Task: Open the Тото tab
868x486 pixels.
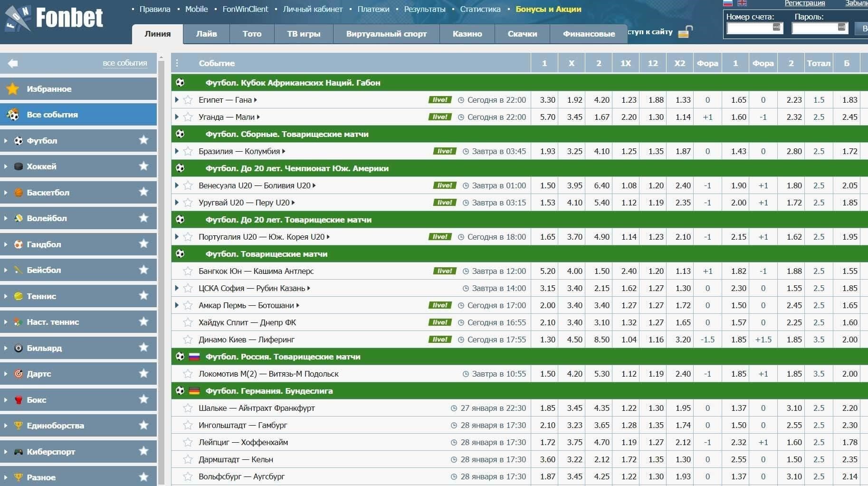Action: 252,34
